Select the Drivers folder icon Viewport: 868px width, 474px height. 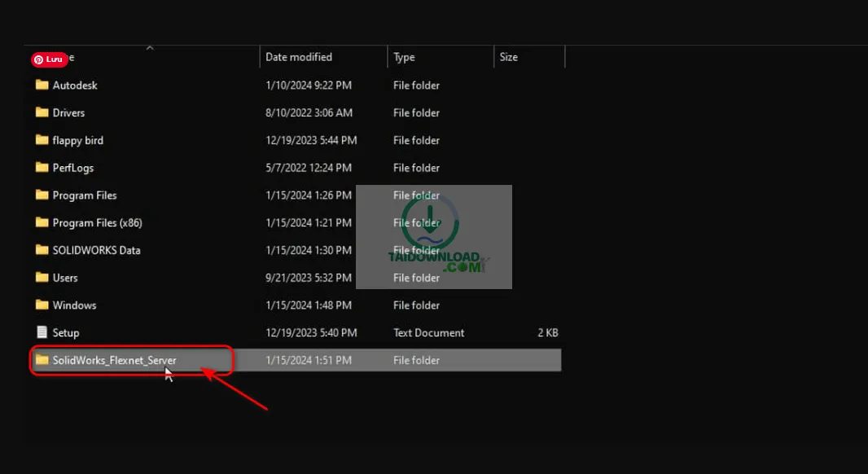coord(42,112)
